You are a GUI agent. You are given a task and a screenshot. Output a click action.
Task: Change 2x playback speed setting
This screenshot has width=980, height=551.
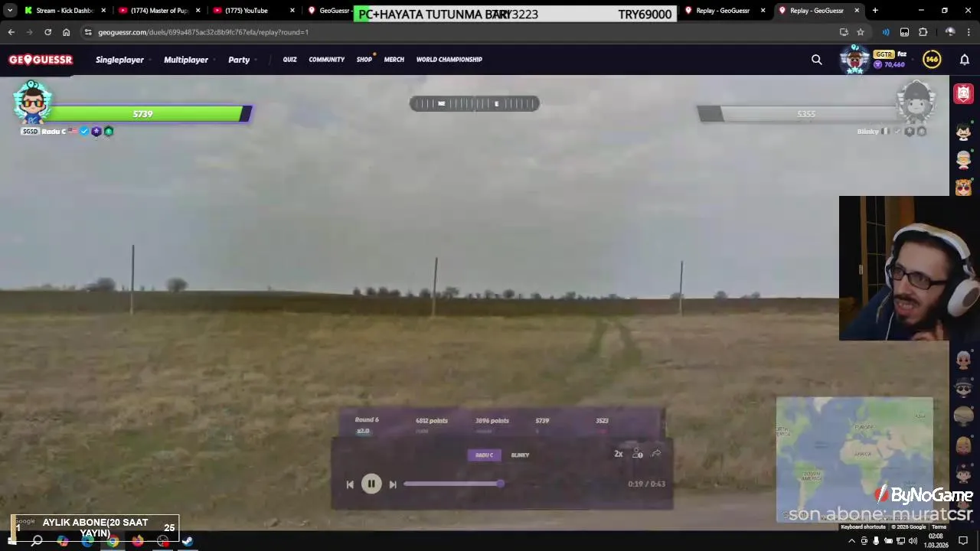point(618,454)
